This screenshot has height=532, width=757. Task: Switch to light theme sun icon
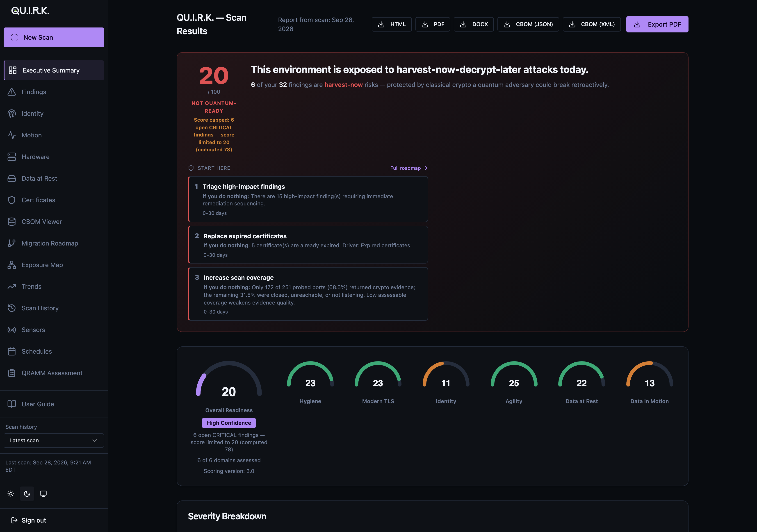pos(11,494)
